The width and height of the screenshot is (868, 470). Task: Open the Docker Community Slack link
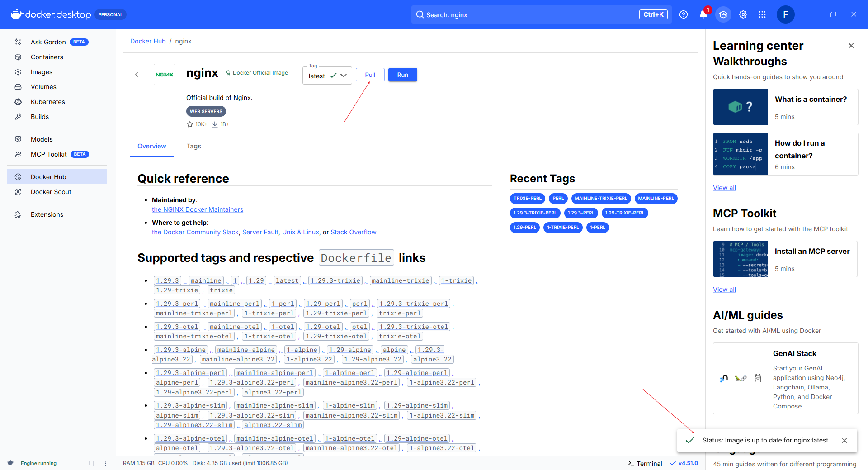(x=195, y=232)
